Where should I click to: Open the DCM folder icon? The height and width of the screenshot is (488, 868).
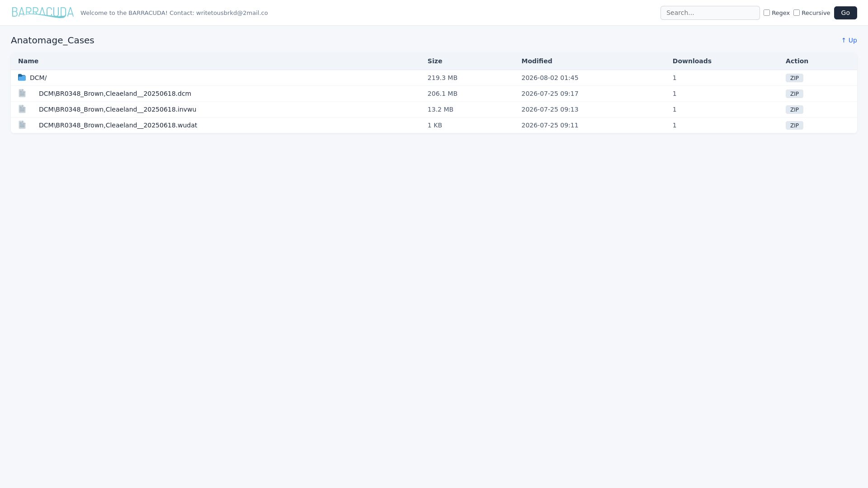[22, 78]
